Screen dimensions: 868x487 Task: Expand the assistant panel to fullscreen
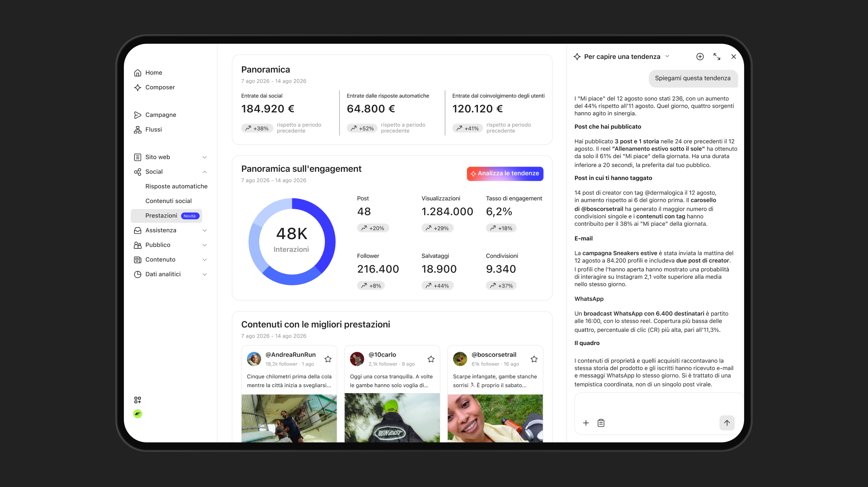717,57
